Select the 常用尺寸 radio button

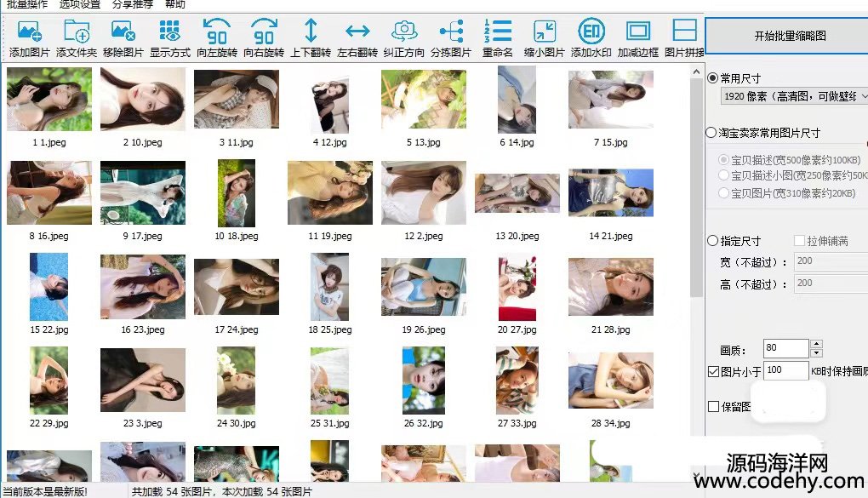point(713,78)
